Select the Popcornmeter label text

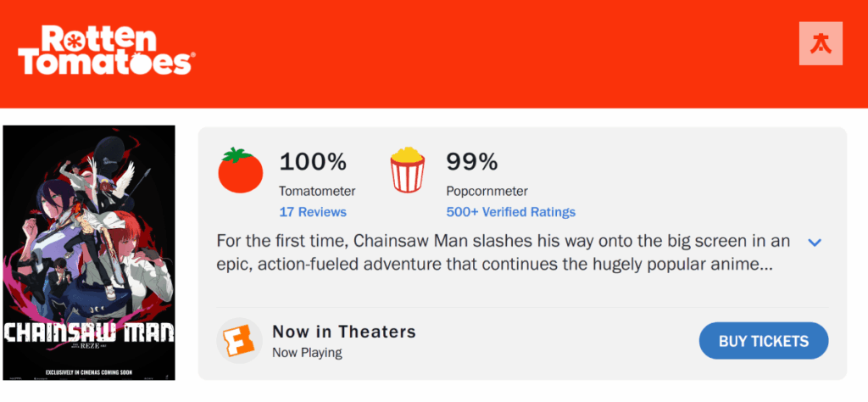point(487,191)
